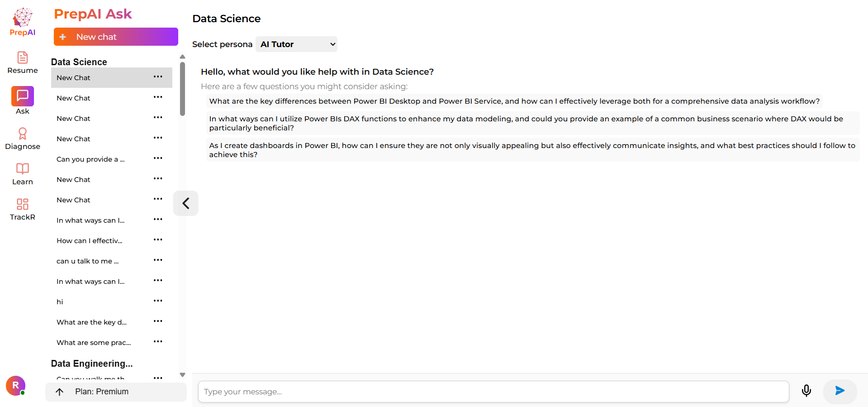Image resolution: width=868 pixels, height=407 pixels.
Task: Choose the suggested Power BI Desktop vs Service question
Action: click(514, 101)
